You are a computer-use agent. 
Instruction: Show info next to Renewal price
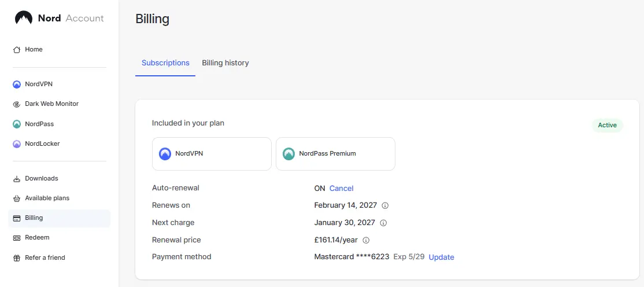pyautogui.click(x=367, y=240)
